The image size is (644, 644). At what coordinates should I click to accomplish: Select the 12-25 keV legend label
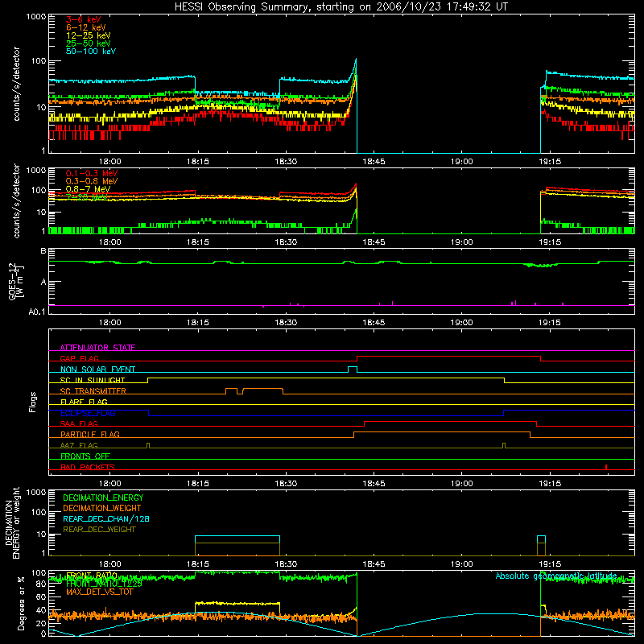coord(89,35)
